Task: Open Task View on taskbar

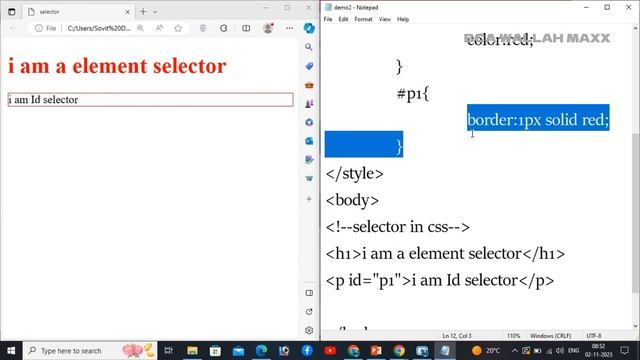Action: (168, 351)
